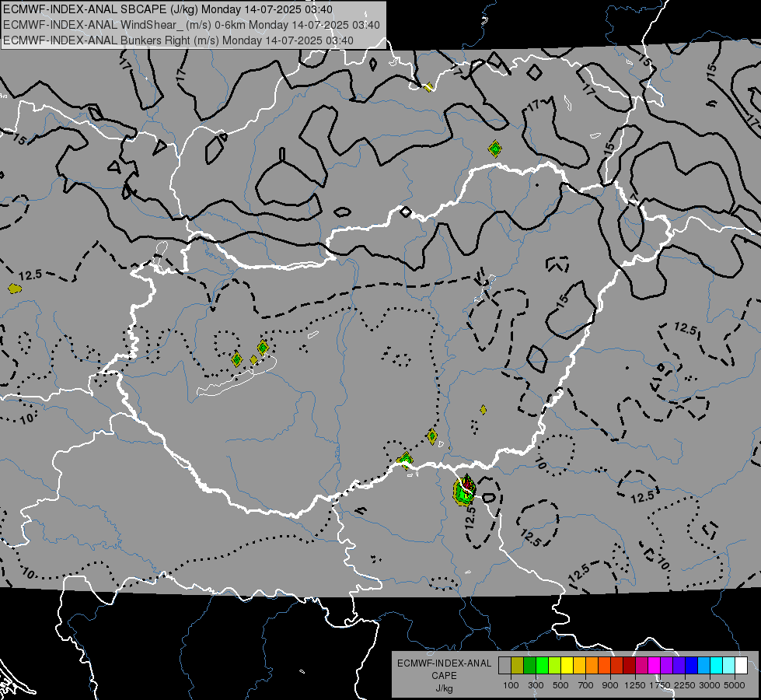Click the 3000 legend tick label
761x700 pixels.
(710, 685)
